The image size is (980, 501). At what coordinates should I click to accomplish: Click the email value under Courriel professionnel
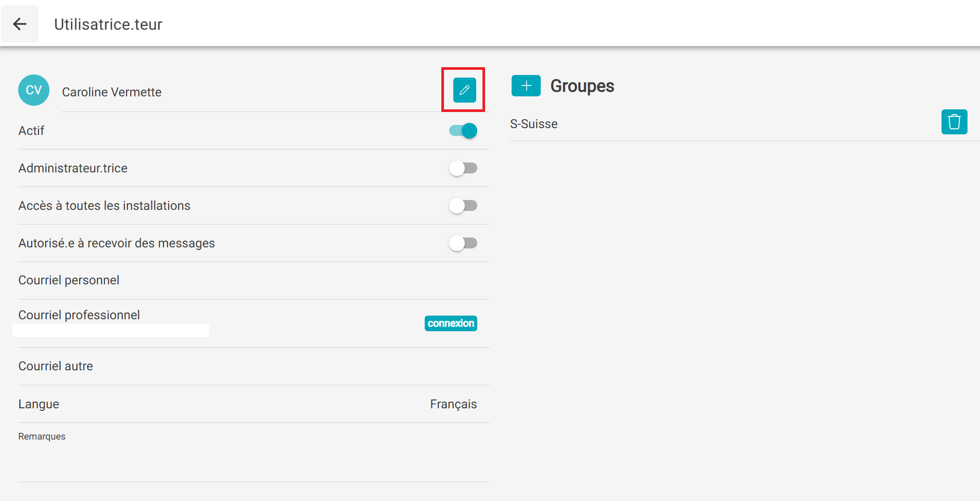[x=111, y=331]
